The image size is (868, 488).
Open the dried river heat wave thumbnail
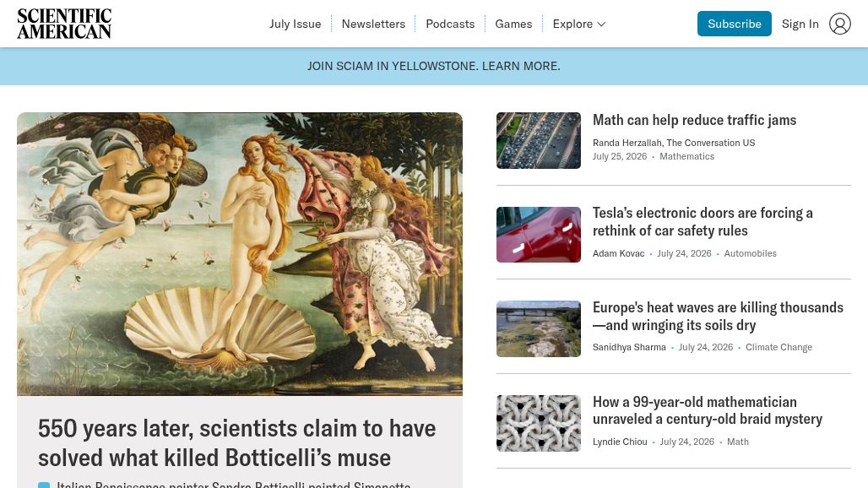coord(539,328)
